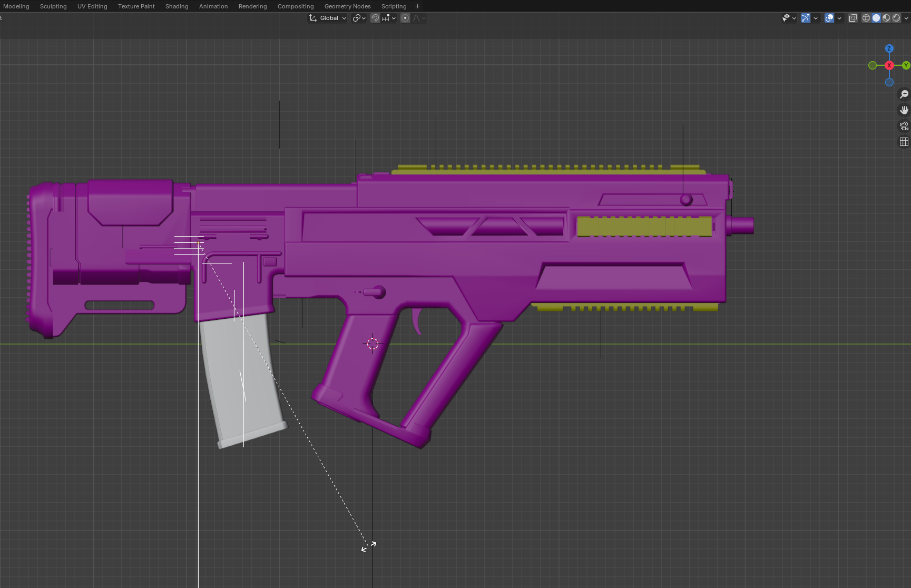This screenshot has width=911, height=588.
Task: Open the Geometry Nodes workspace tab
Action: point(347,6)
